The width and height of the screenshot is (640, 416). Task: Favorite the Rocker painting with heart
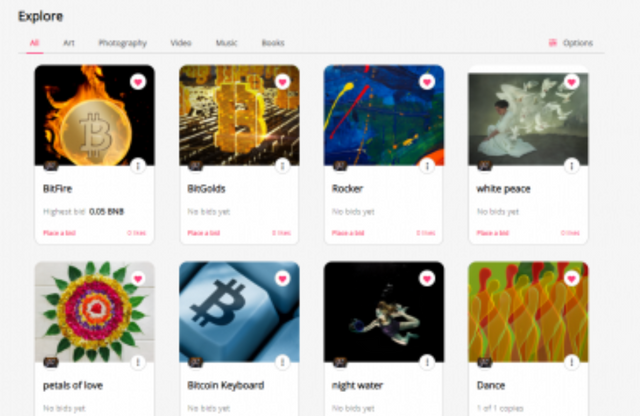coord(427,82)
